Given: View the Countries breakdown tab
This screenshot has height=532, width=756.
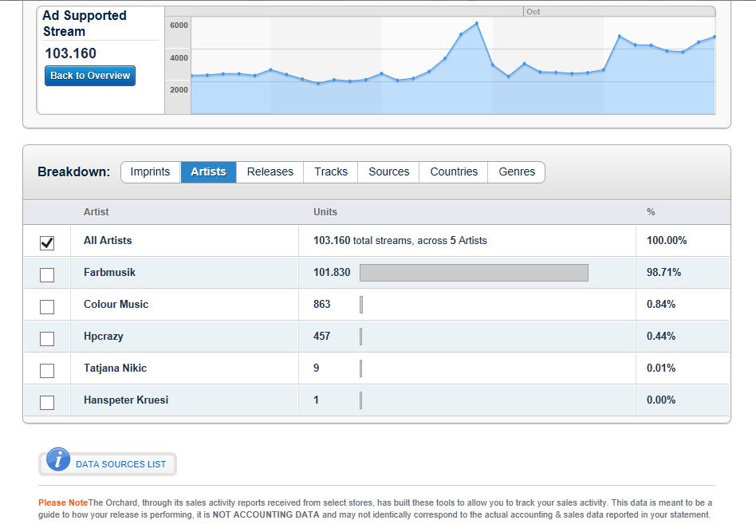Looking at the screenshot, I should (454, 171).
